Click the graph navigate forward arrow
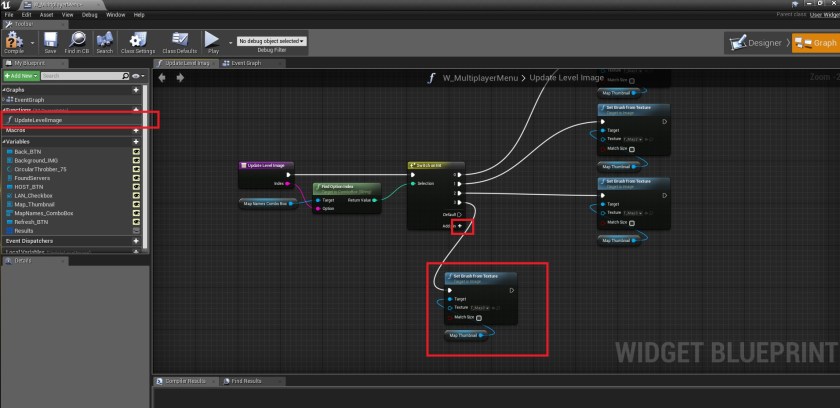This screenshot has height=408, width=840. [181, 78]
